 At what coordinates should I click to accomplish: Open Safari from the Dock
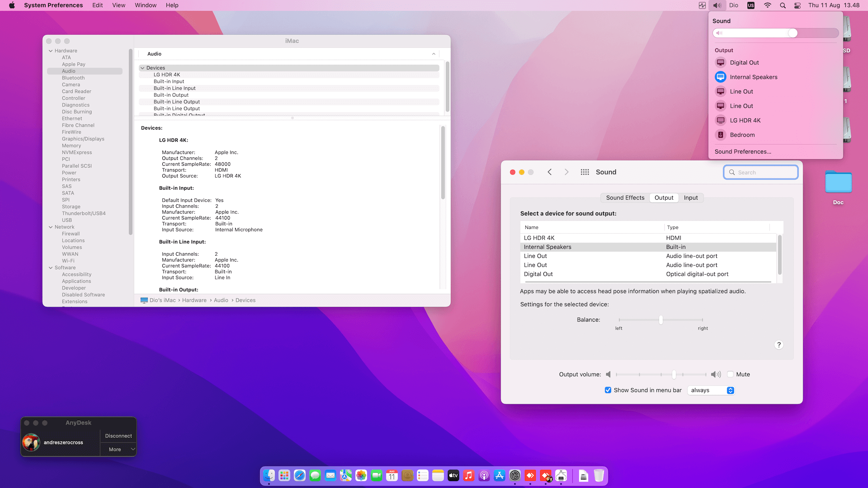300,475
